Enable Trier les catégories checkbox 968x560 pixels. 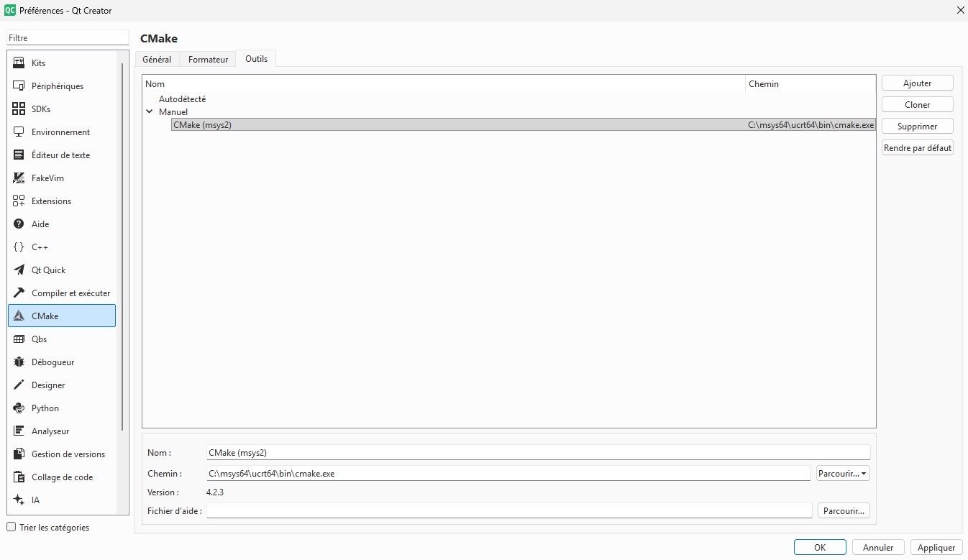coord(11,527)
